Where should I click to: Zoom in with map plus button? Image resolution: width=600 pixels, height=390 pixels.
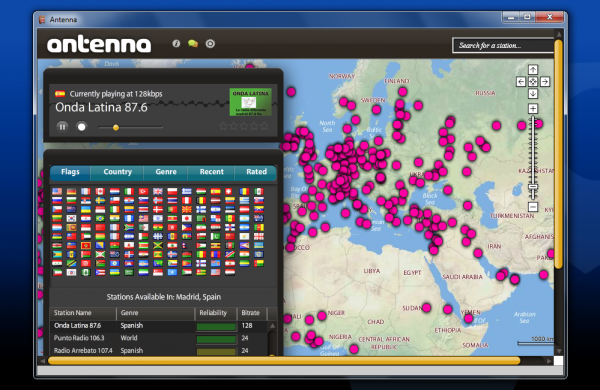click(x=533, y=109)
